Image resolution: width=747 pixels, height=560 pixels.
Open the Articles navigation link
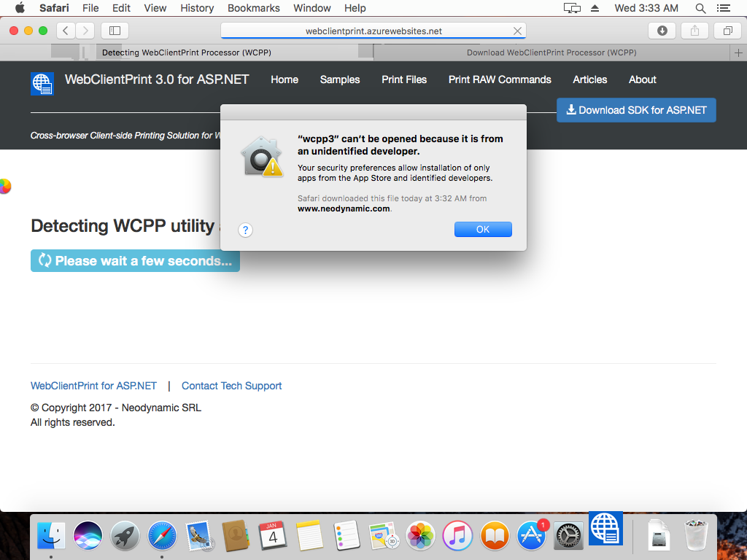[589, 79]
